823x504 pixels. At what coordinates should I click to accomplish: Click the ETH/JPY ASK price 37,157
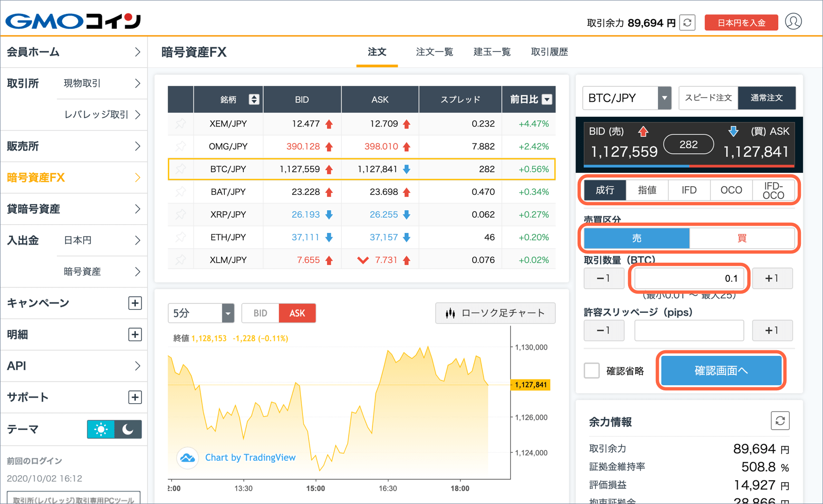click(384, 237)
